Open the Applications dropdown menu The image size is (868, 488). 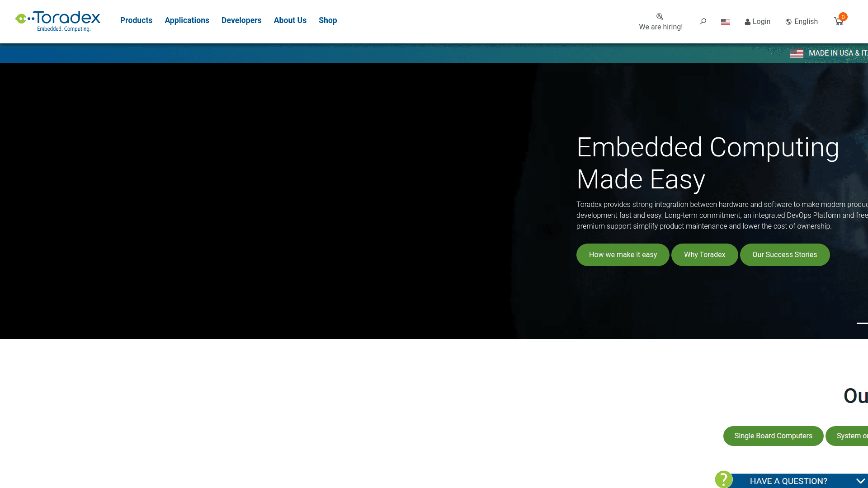click(187, 20)
